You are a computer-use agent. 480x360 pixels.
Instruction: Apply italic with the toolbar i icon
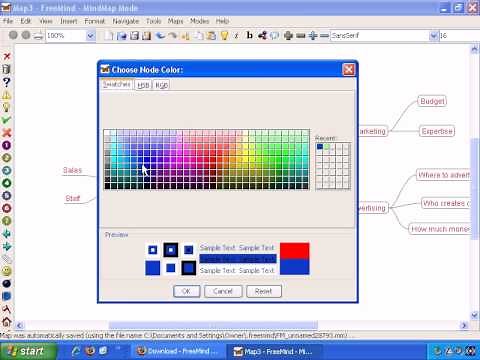[x=236, y=35]
